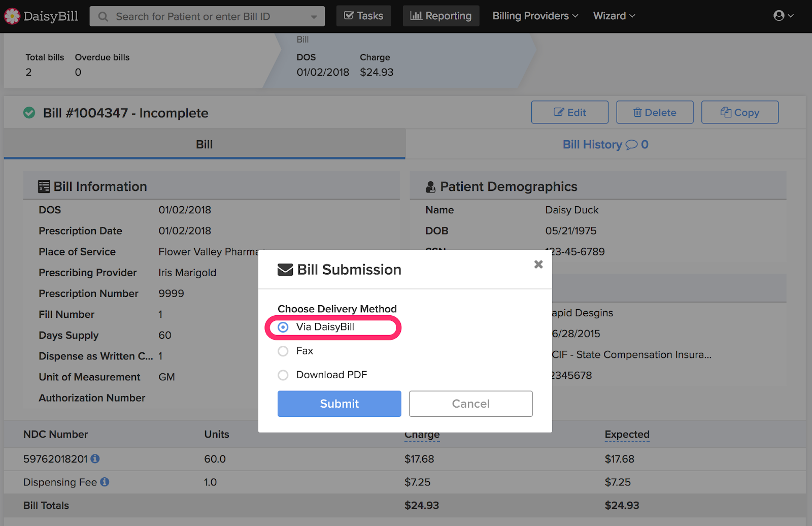812x526 pixels.
Task: Click the Bill #1004347 - Incomplete heading
Action: [x=126, y=113]
